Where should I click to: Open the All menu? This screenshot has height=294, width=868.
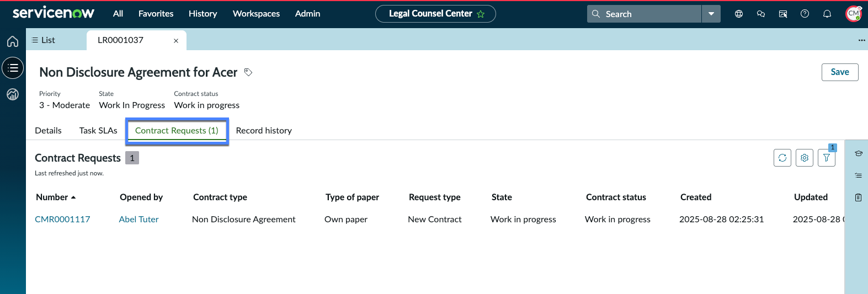click(118, 14)
